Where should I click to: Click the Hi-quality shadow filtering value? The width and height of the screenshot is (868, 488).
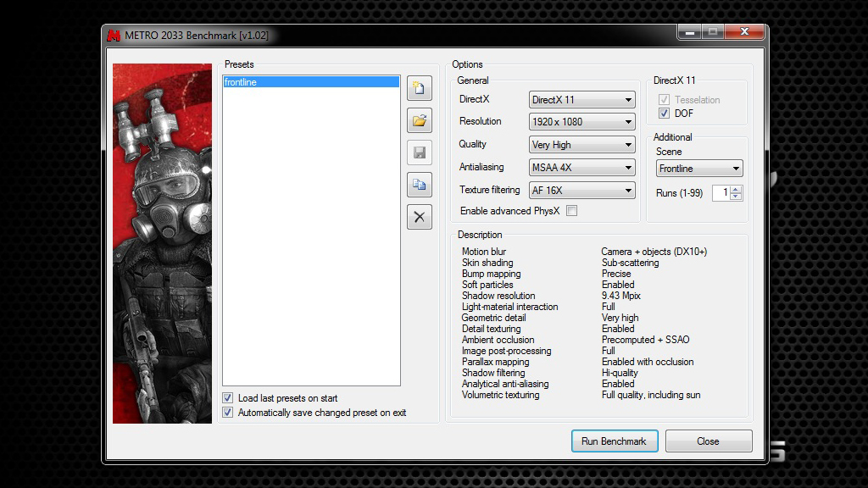620,373
